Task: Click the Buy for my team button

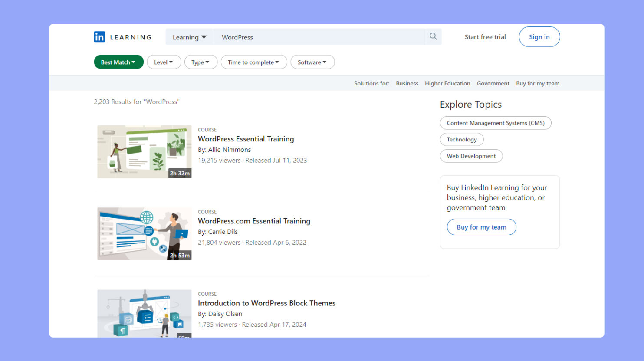Action: click(x=481, y=227)
